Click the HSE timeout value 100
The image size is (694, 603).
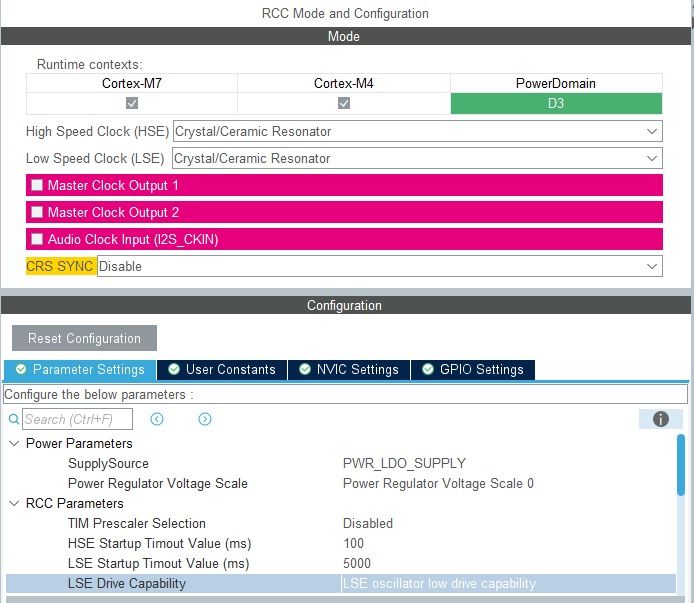point(353,543)
